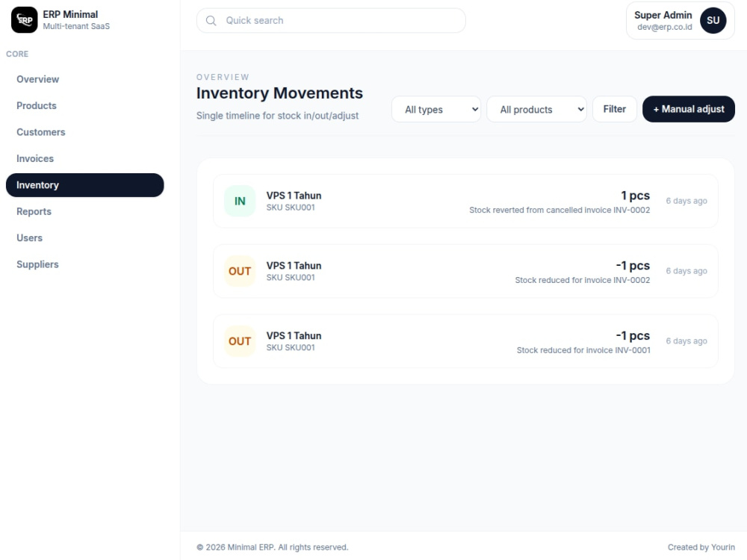The width and height of the screenshot is (747, 560).
Task: Select Inventory in sidebar
Action: coord(85,184)
